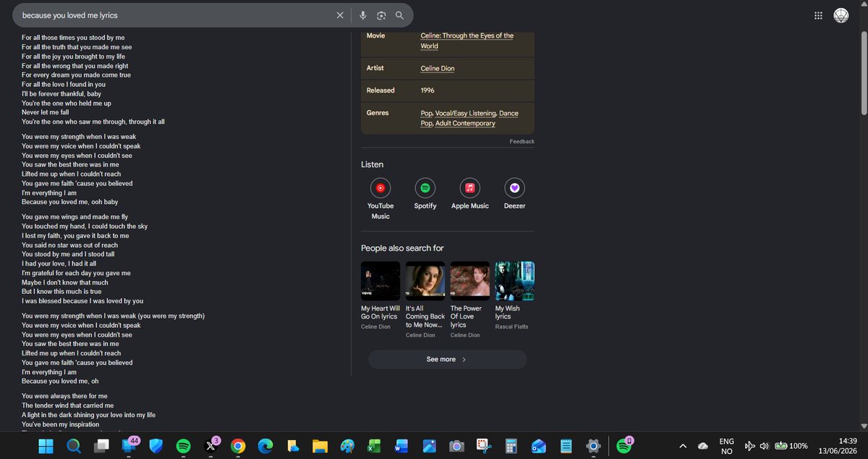
Task: Open Task View in the taskbar
Action: tap(101, 446)
